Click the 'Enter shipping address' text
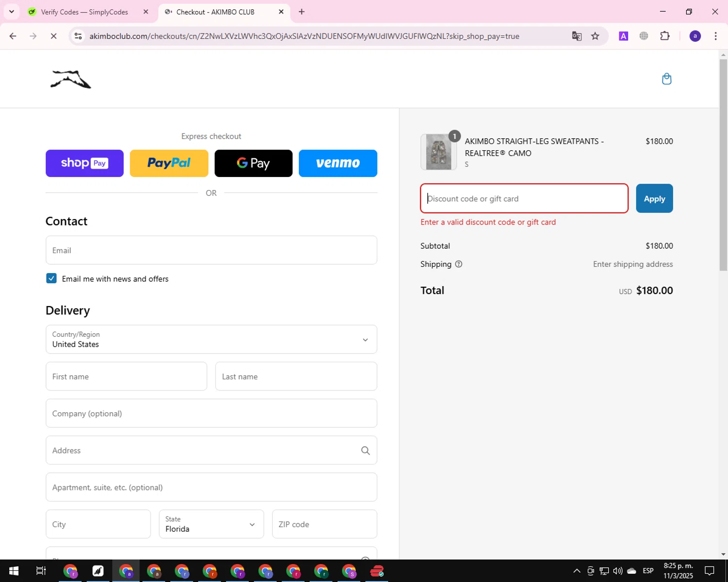728x582 pixels. (633, 264)
